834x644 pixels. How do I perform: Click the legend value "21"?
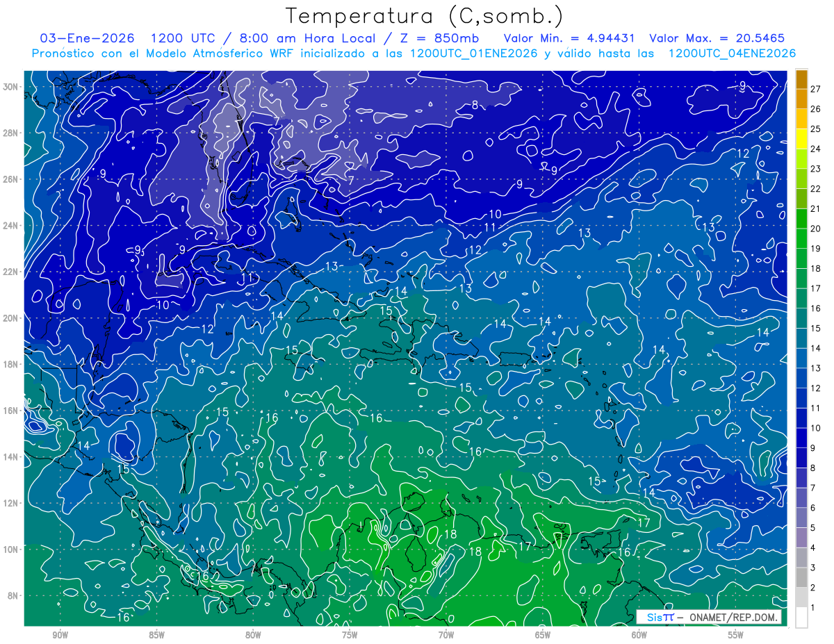point(815,208)
